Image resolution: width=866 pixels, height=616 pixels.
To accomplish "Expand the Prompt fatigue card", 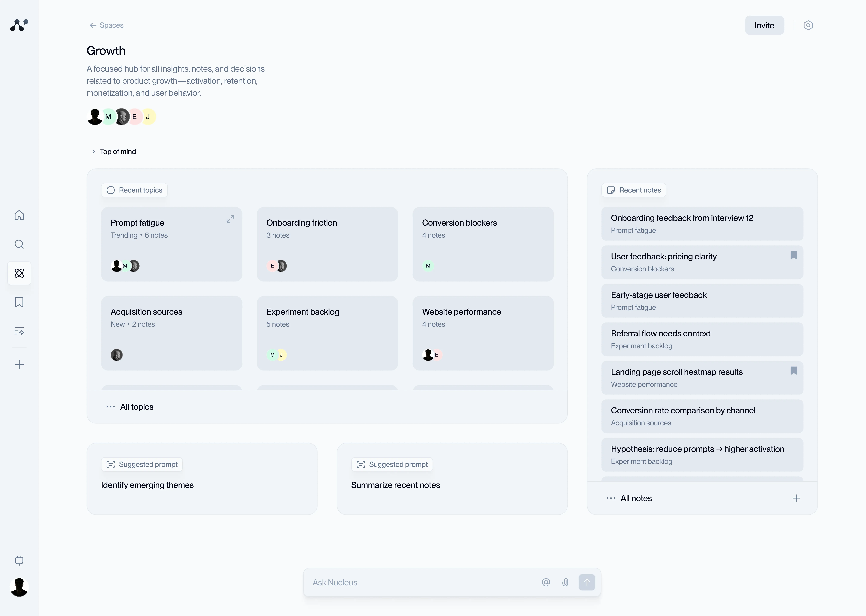I will [x=230, y=219].
